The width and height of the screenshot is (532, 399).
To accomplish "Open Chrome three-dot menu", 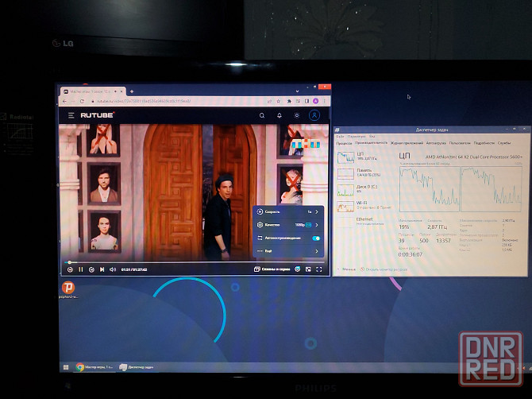I will 324,101.
